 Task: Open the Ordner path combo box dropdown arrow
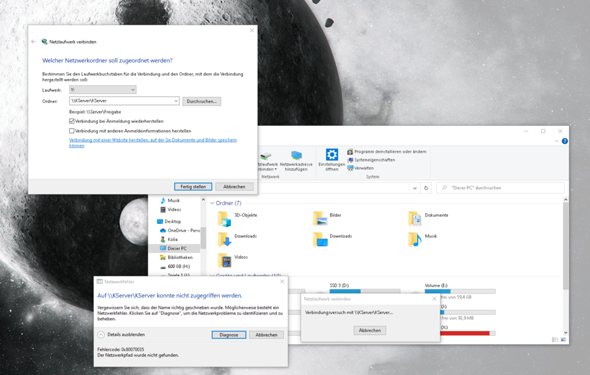(176, 101)
